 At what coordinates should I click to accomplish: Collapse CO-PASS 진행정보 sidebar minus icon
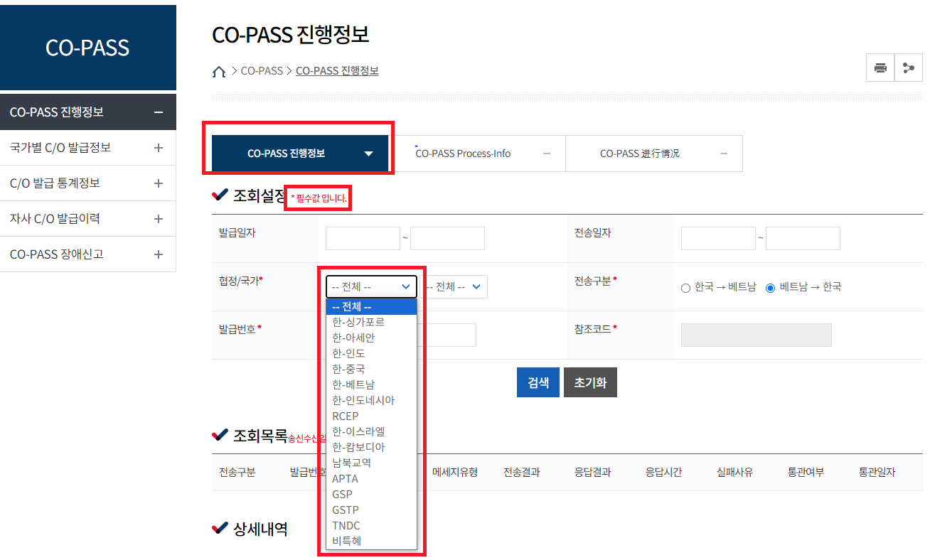click(x=159, y=112)
